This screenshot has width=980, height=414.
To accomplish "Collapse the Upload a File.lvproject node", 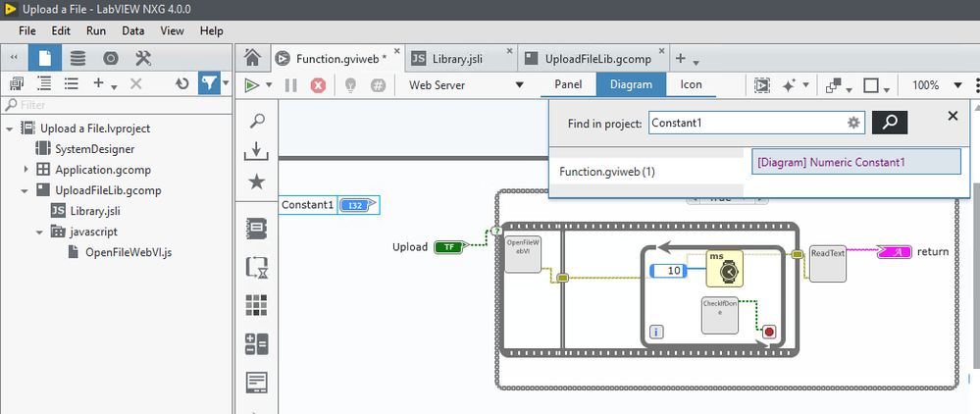I will coord(10,129).
